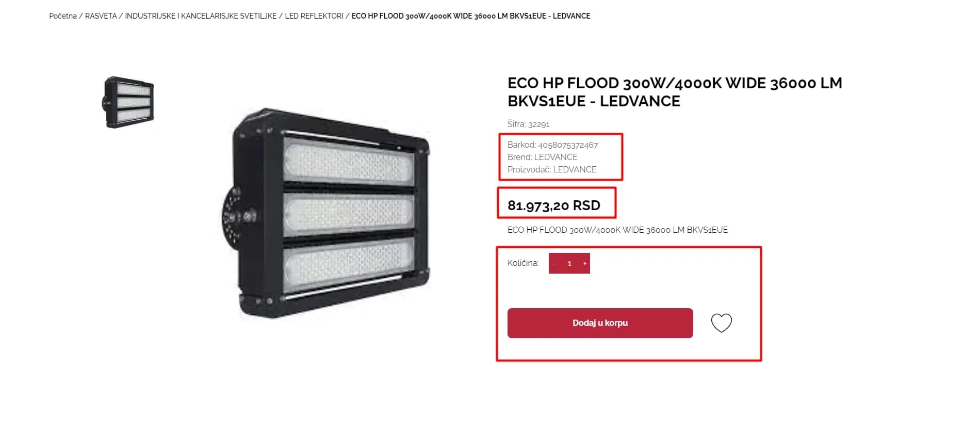The height and width of the screenshot is (429, 980).
Task: Click the Količina label
Action: point(523,263)
